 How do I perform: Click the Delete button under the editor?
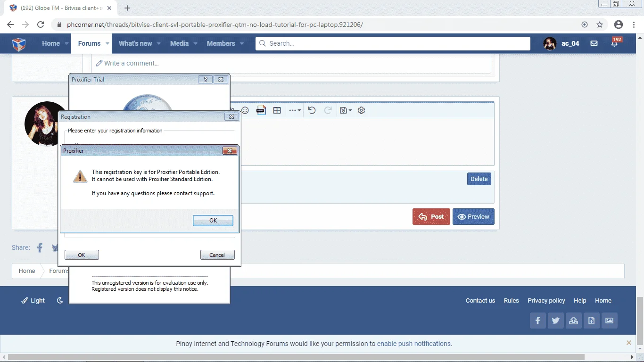point(479,179)
